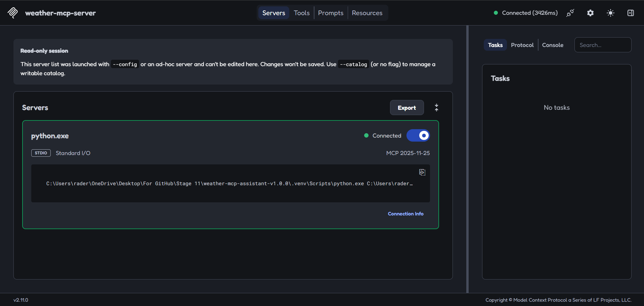Open the Resources tab

(367, 13)
